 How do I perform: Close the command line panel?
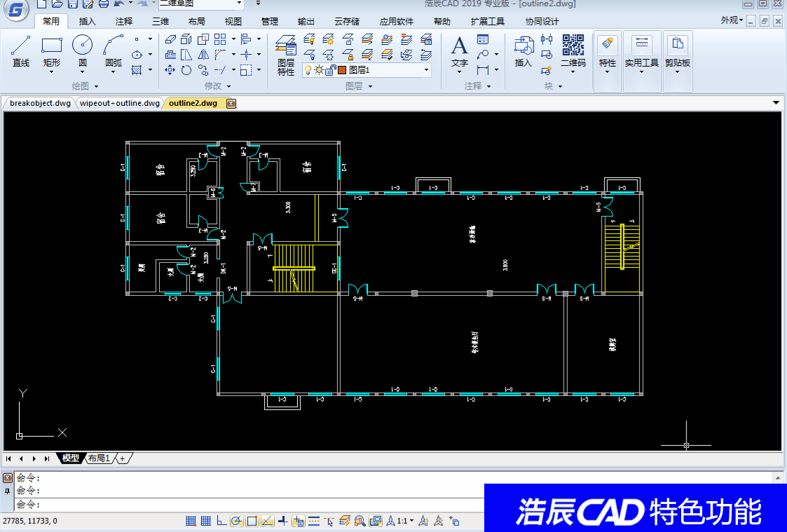pos(8,478)
